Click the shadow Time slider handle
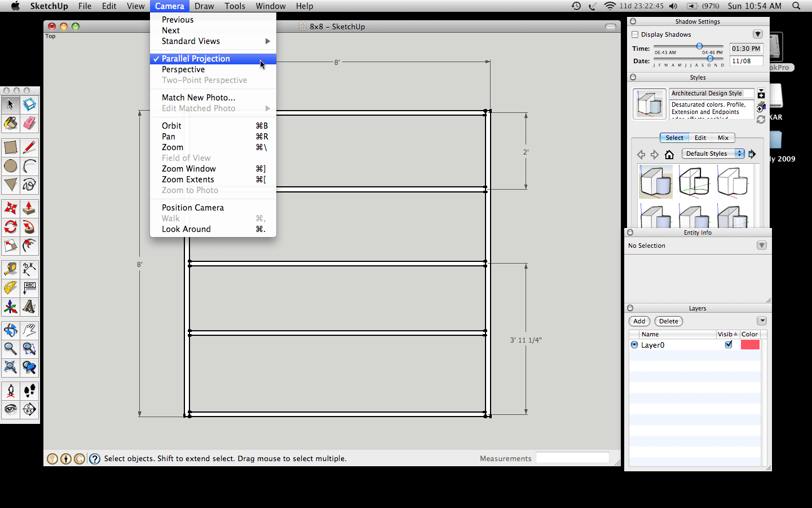812x508 pixels. coord(699,46)
